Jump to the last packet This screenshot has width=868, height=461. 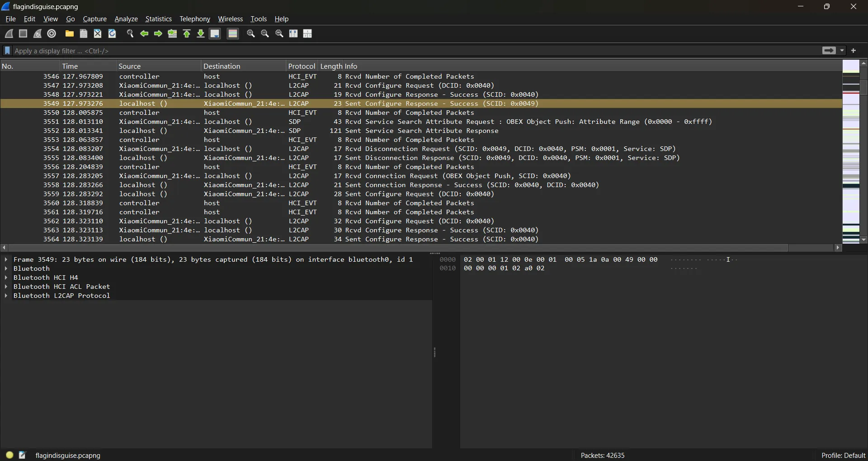point(201,33)
